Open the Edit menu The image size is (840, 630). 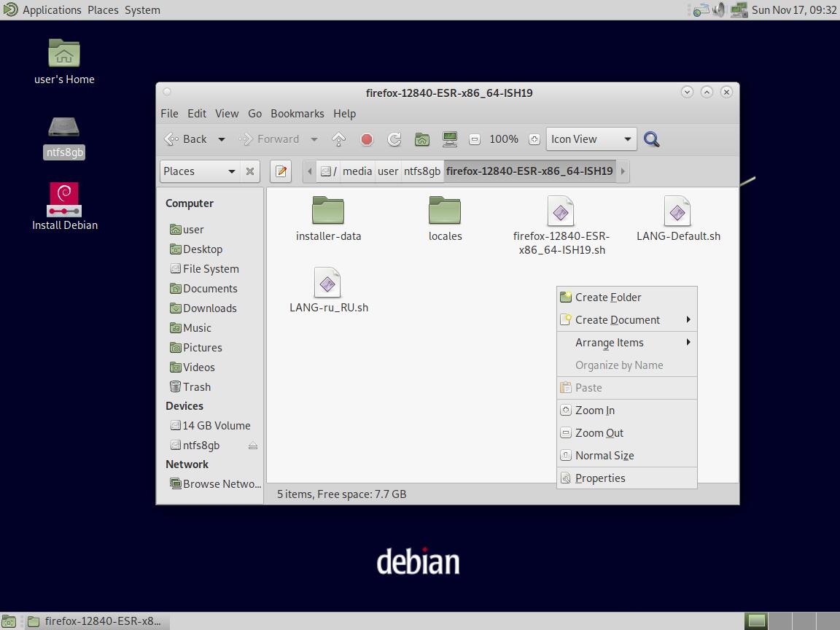click(x=197, y=114)
